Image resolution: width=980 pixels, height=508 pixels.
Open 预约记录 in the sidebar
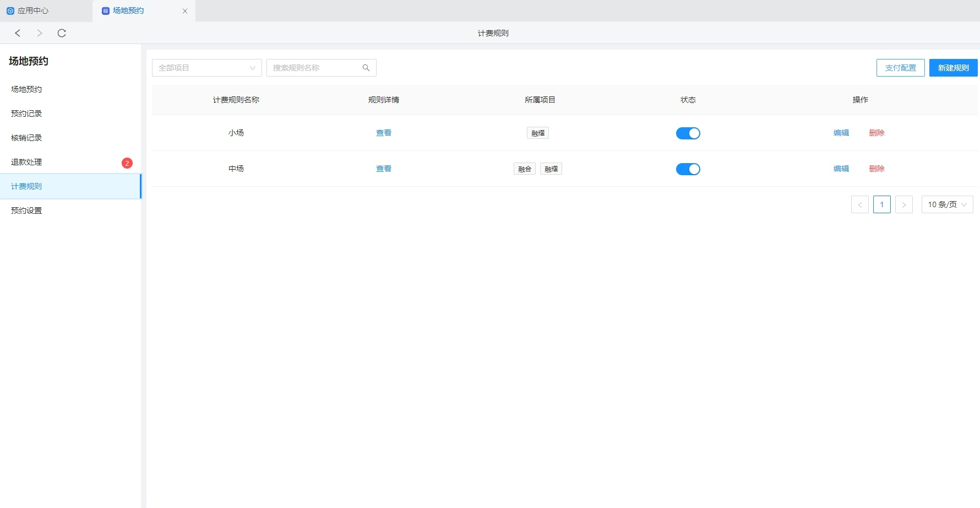pyautogui.click(x=70, y=114)
